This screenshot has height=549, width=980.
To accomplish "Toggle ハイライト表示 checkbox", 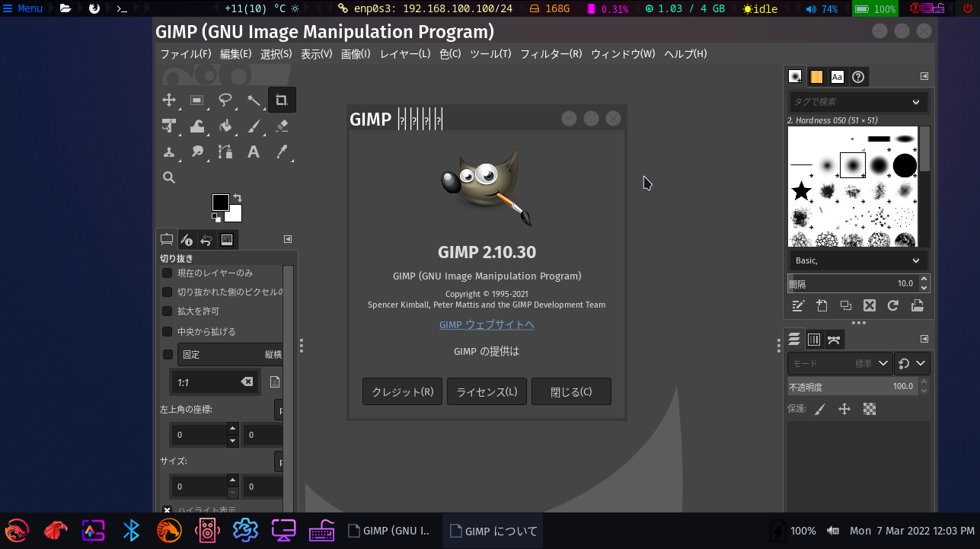I will click(168, 509).
